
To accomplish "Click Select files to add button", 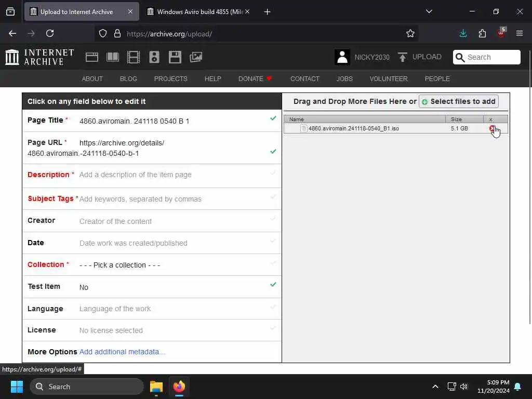I will 458,101.
